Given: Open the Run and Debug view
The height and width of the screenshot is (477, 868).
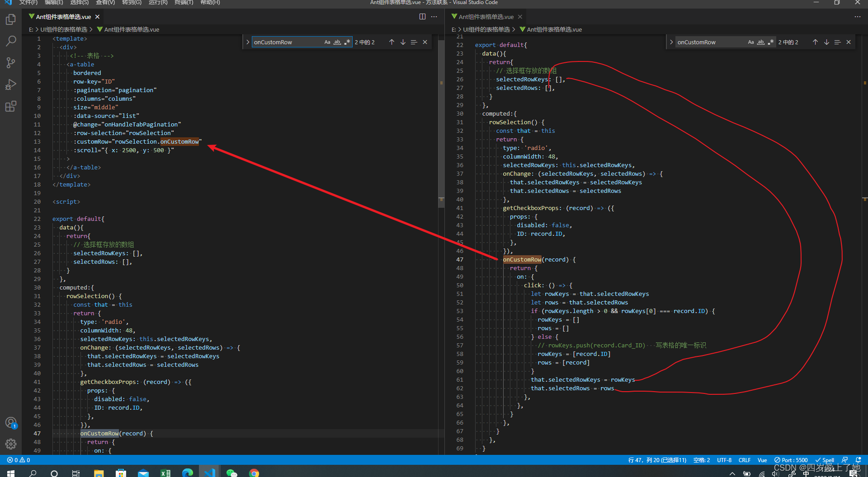Looking at the screenshot, I should pyautogui.click(x=11, y=84).
